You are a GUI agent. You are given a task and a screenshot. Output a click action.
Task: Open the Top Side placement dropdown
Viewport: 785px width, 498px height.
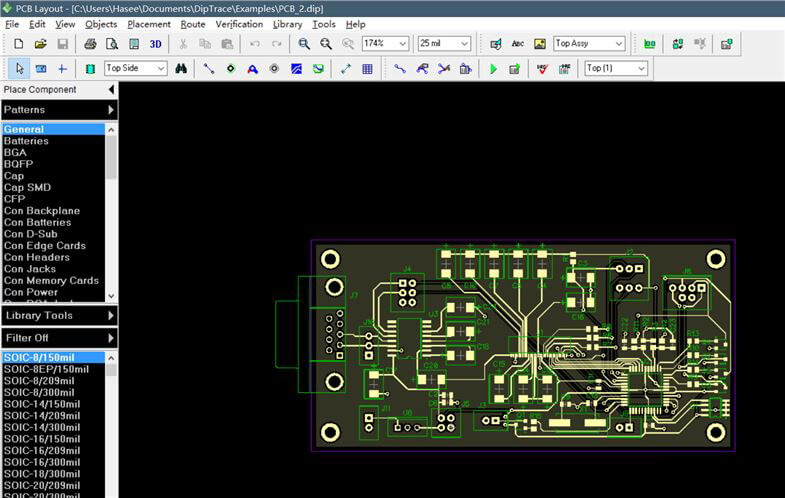[136, 69]
